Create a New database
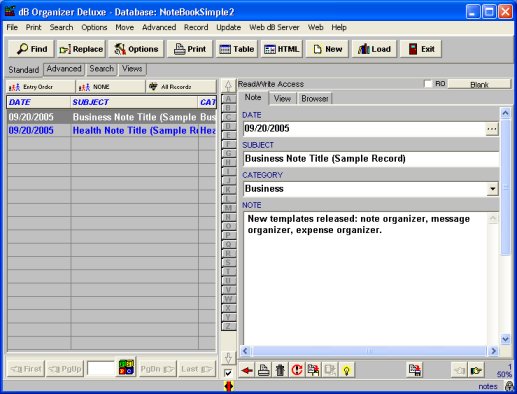Viewport: 517px width, 394px height. pyautogui.click(x=327, y=49)
